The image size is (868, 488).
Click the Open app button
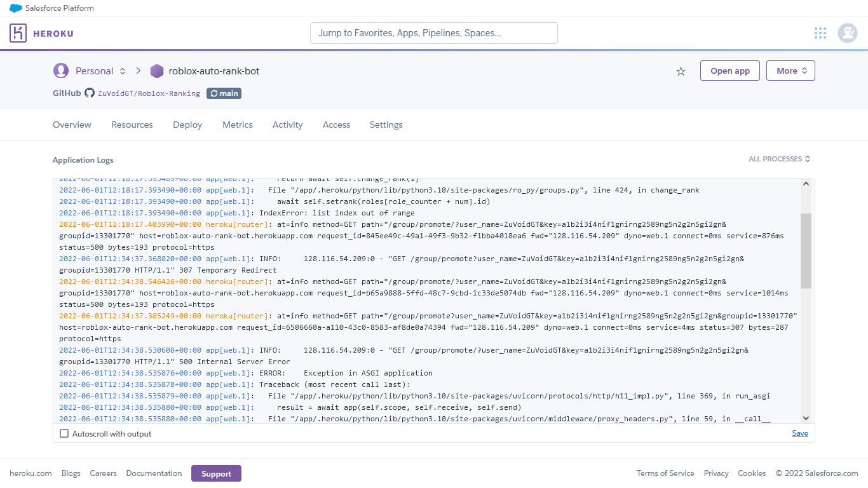730,71
